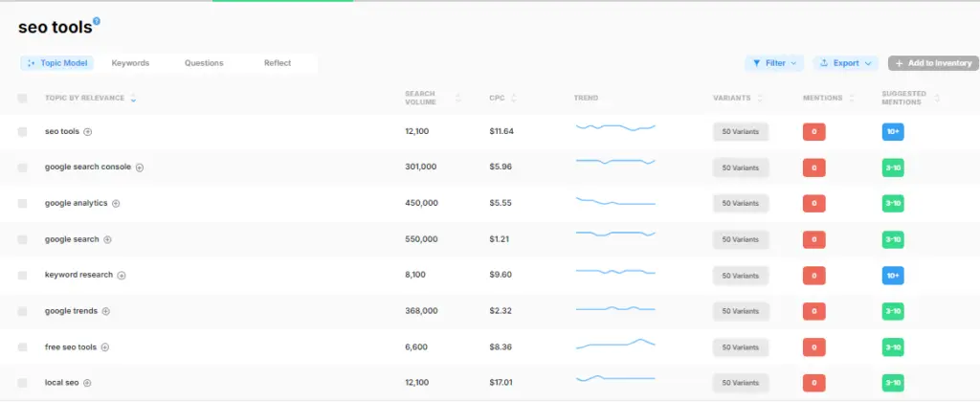980x402 pixels.
Task: Click the plus icon next to 'google search console'
Action: click(139, 167)
